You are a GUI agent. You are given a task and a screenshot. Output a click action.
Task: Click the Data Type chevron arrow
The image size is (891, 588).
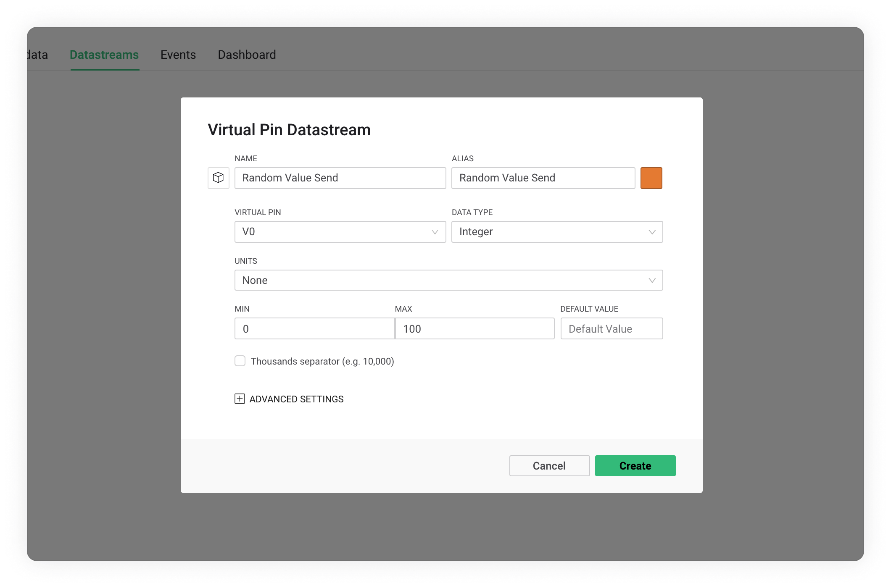coord(652,232)
